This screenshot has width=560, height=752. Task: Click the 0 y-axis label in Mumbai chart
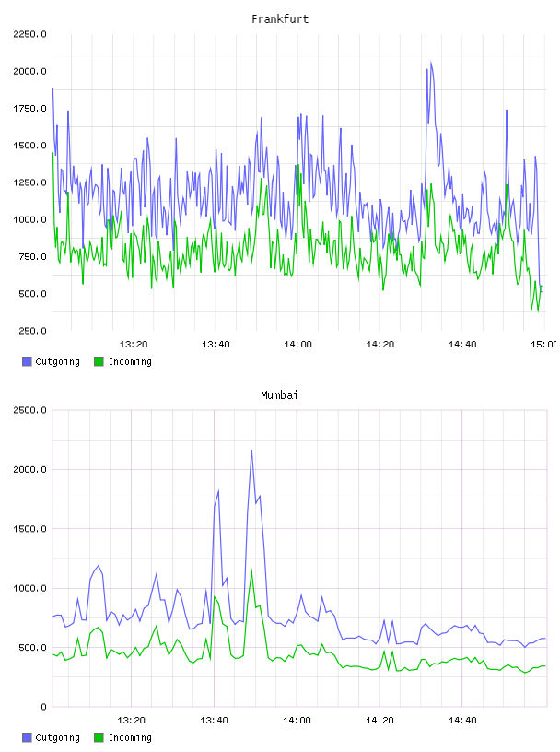[43, 707]
